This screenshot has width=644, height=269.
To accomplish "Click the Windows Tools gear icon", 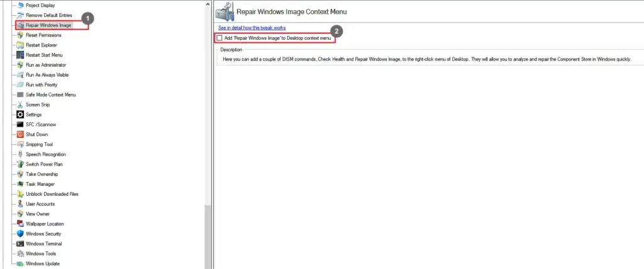I will click(20, 253).
